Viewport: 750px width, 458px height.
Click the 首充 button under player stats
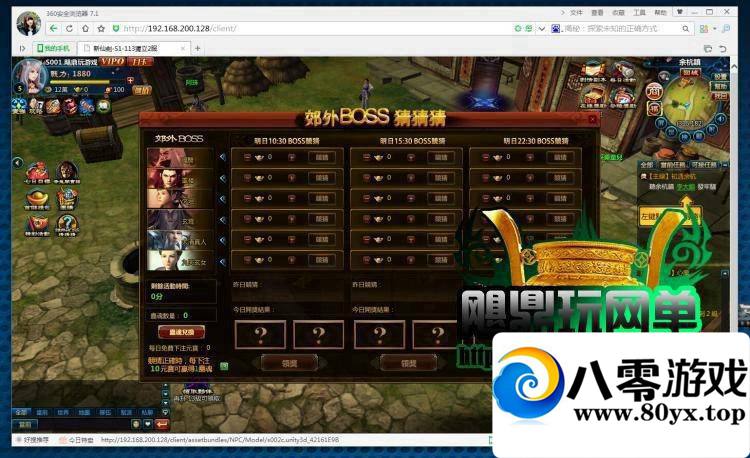(x=142, y=90)
